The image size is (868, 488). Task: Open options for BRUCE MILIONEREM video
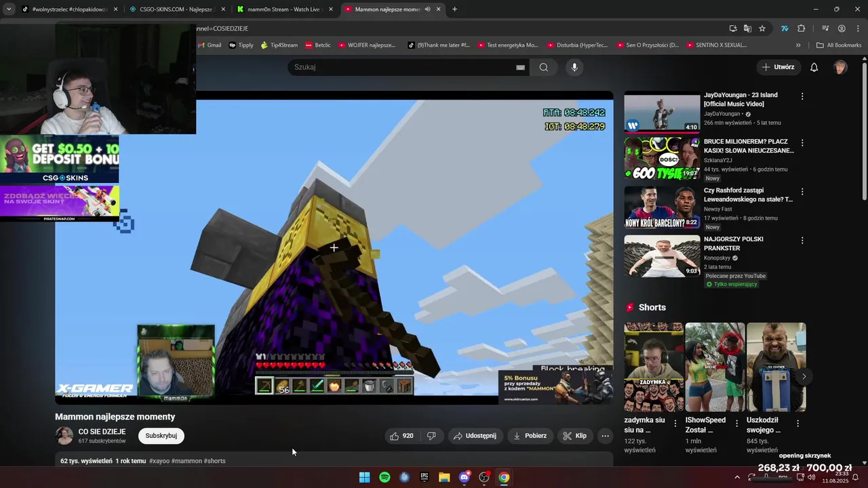coord(802,143)
